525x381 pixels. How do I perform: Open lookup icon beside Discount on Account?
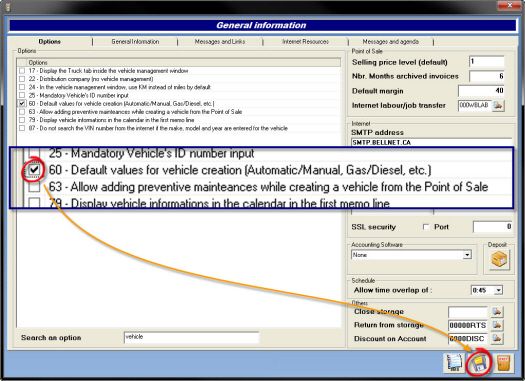click(498, 338)
